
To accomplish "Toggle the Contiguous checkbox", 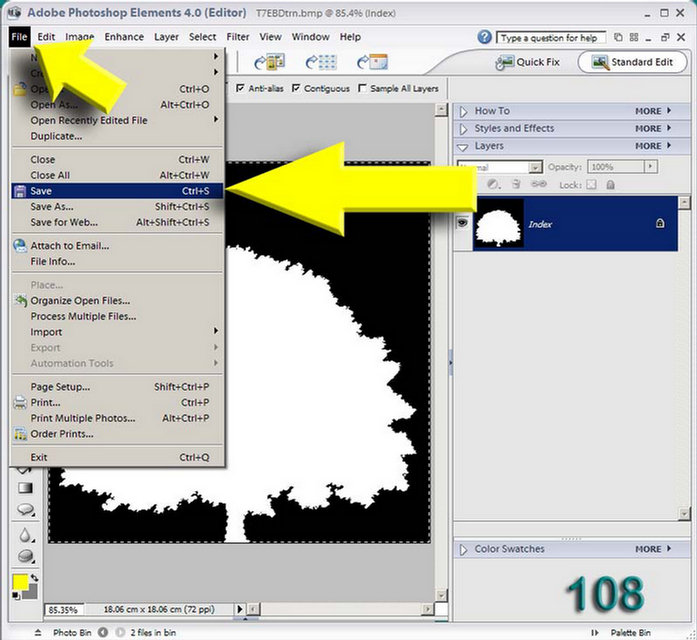I will (296, 88).
